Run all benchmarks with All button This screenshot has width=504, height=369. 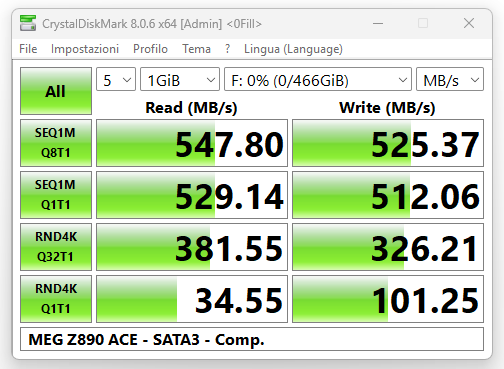[x=56, y=91]
